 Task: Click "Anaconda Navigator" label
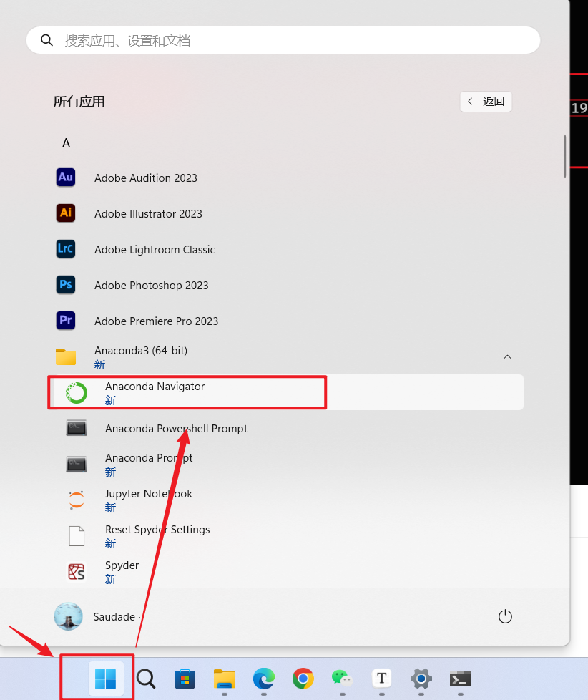tap(155, 387)
